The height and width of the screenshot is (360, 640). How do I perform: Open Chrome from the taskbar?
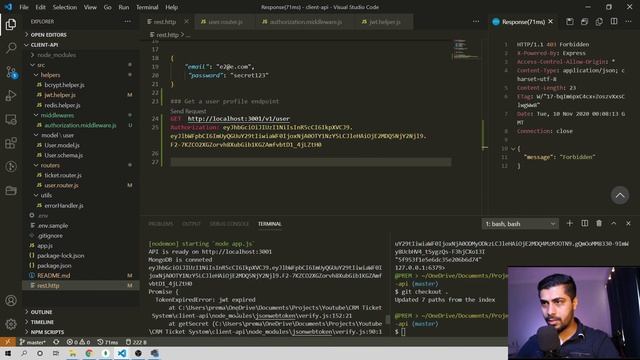pos(89,353)
